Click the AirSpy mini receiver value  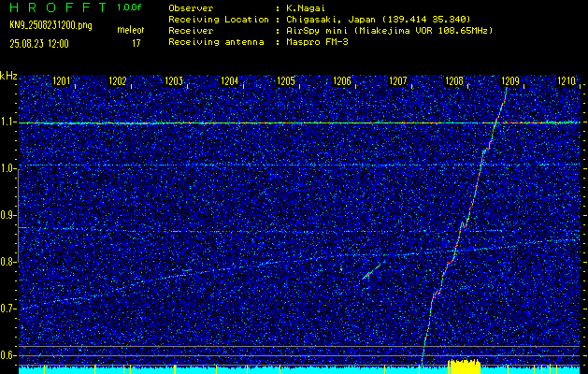coord(389,31)
